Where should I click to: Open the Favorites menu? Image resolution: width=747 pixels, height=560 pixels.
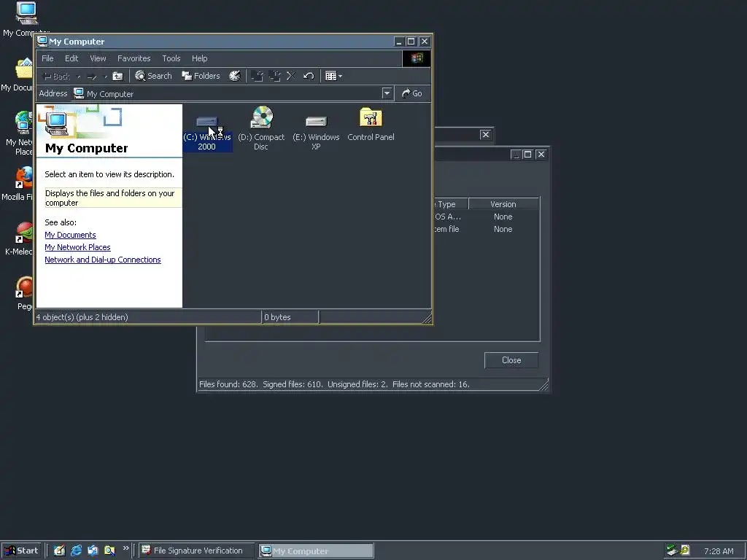pyautogui.click(x=134, y=58)
